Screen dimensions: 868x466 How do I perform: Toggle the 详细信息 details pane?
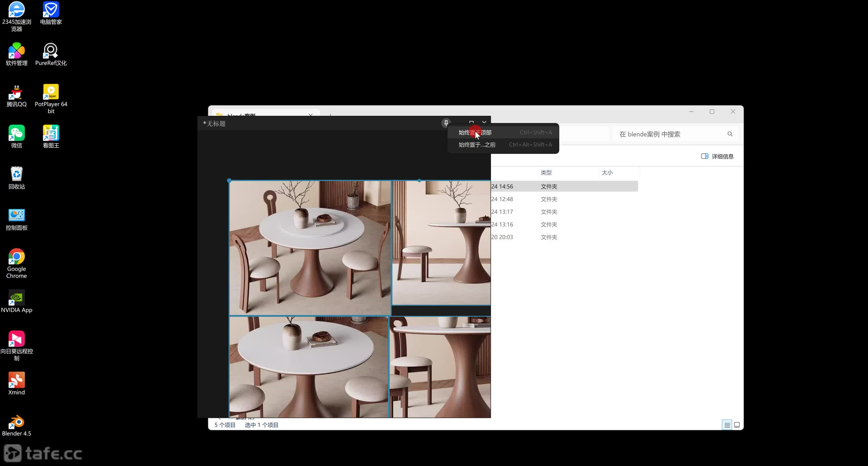tap(717, 156)
